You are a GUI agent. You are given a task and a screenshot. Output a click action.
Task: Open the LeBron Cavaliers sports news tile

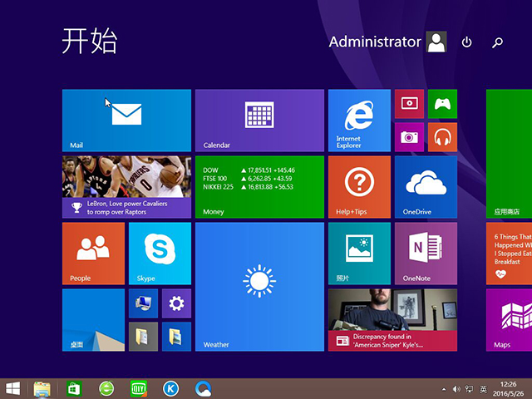[126, 187]
